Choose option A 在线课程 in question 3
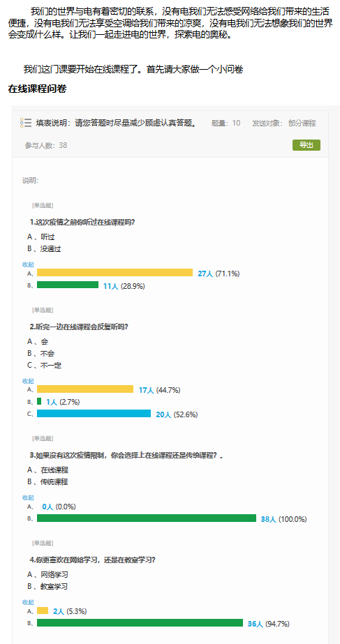340x644 pixels. tap(47, 470)
